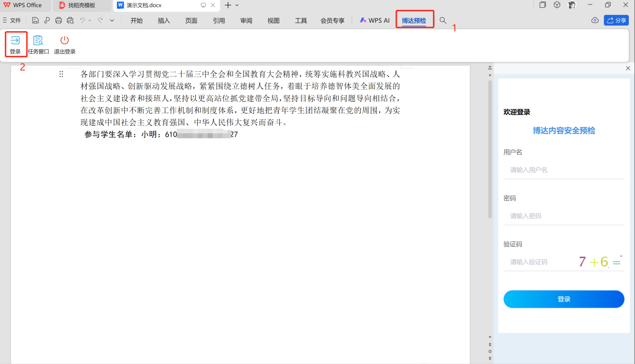Click the 用户名 input field

pyautogui.click(x=564, y=170)
